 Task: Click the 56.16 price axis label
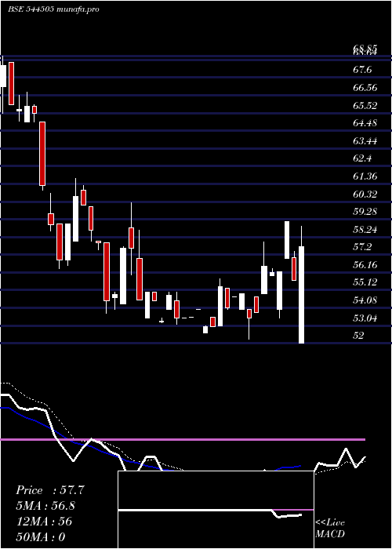pyautogui.click(x=365, y=265)
